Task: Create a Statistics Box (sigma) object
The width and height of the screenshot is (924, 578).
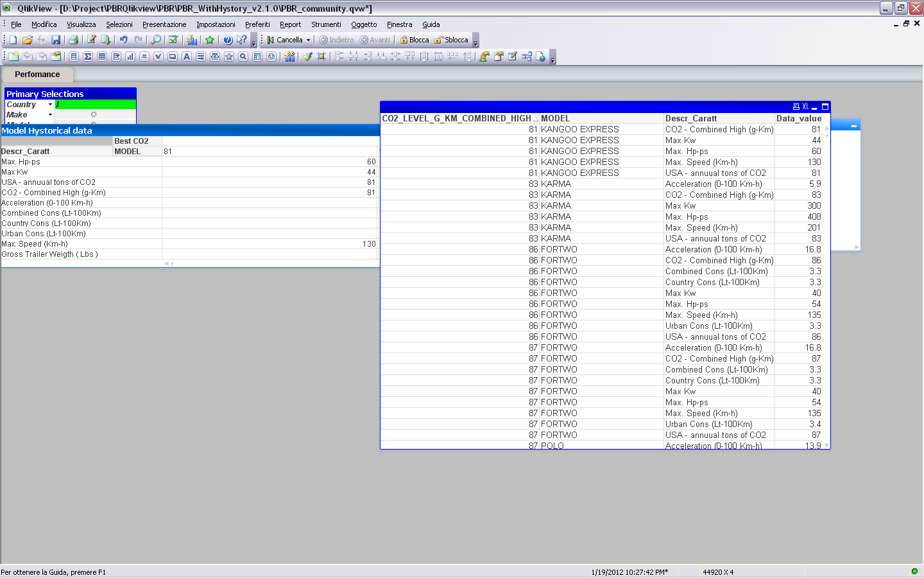Action: coord(88,57)
